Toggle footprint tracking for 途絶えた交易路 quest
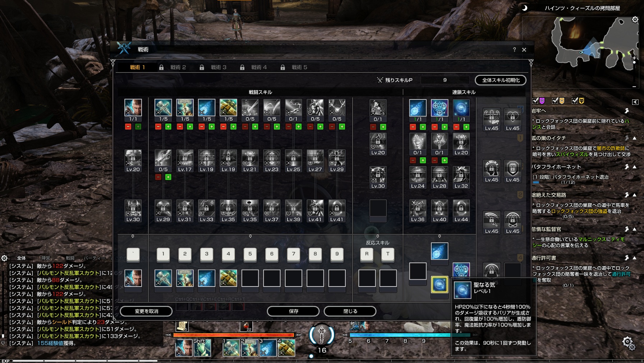This screenshot has height=363, width=644. (x=627, y=195)
